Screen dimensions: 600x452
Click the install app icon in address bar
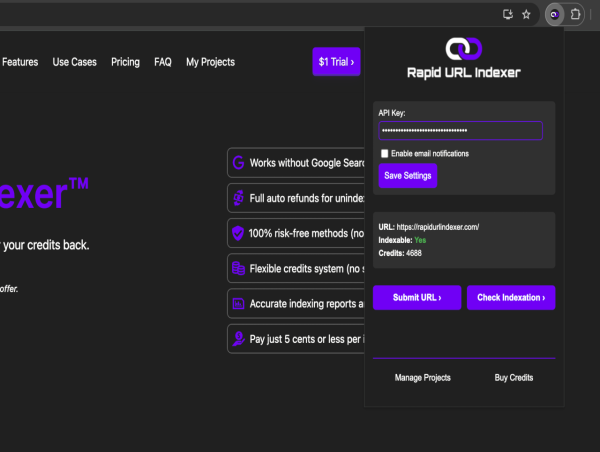[x=508, y=15]
